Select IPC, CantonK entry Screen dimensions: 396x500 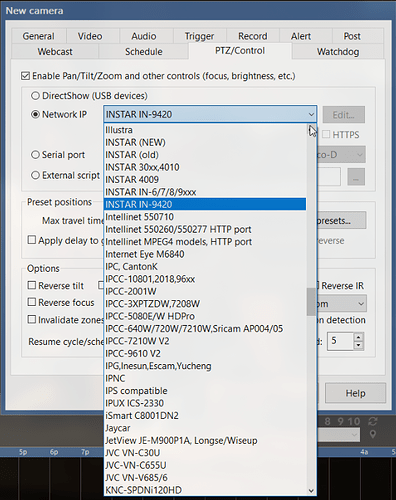pyautogui.click(x=205, y=267)
